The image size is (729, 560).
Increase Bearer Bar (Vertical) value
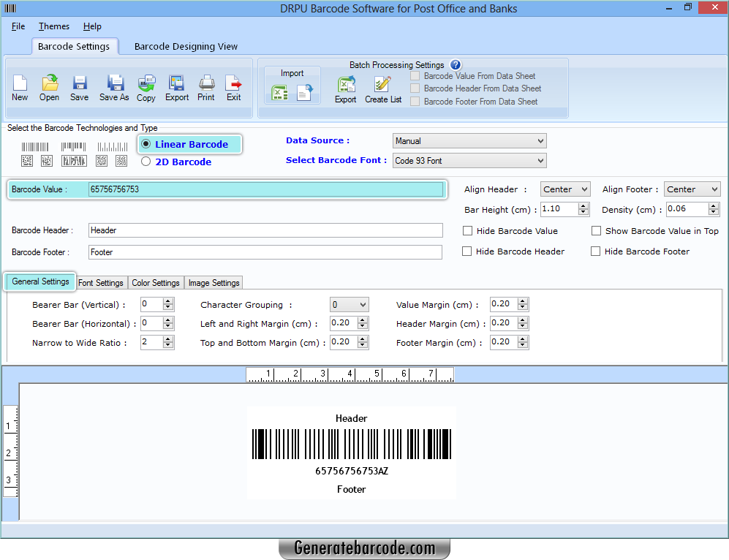pos(168,301)
